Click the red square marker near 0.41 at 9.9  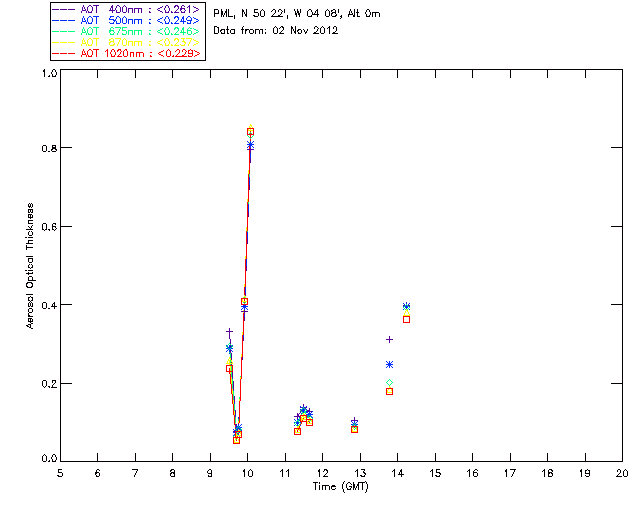click(x=244, y=302)
